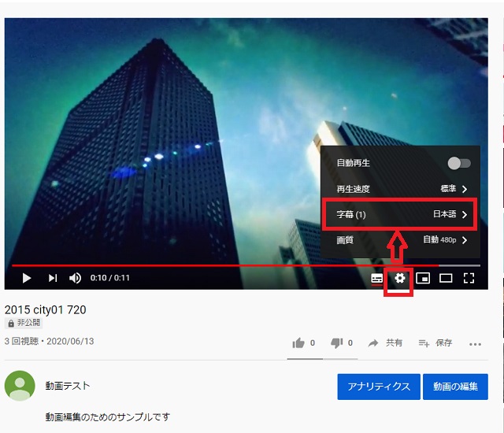Switch to theater mode
This screenshot has height=433, width=504.
[x=446, y=278]
